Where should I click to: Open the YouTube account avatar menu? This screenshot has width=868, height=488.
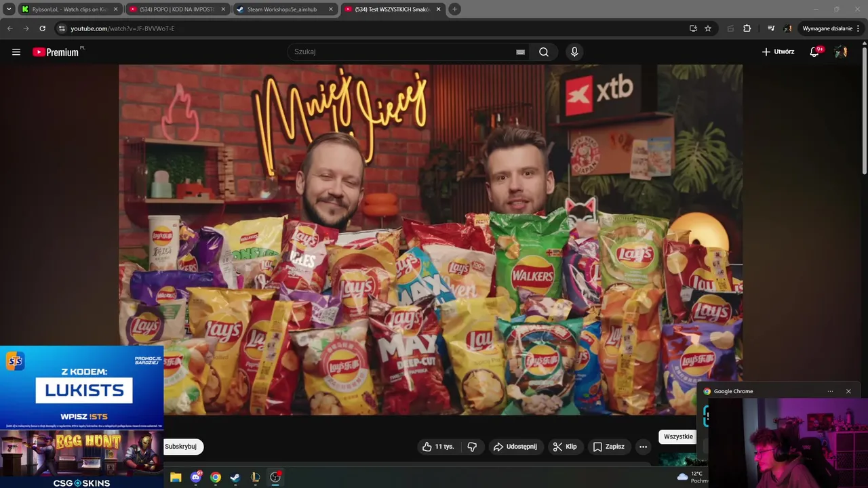point(841,52)
